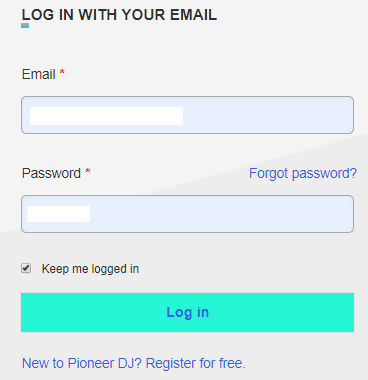Click empty space inside the Email box

tap(267, 115)
